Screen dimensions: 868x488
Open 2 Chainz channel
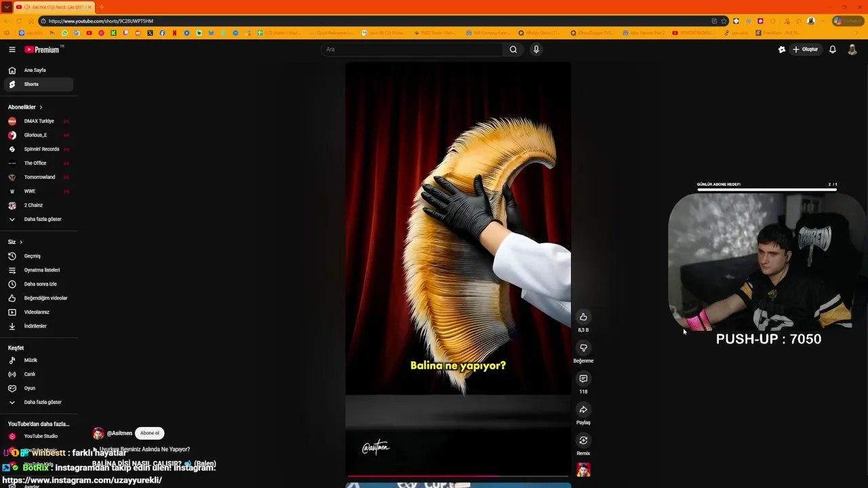click(37, 205)
